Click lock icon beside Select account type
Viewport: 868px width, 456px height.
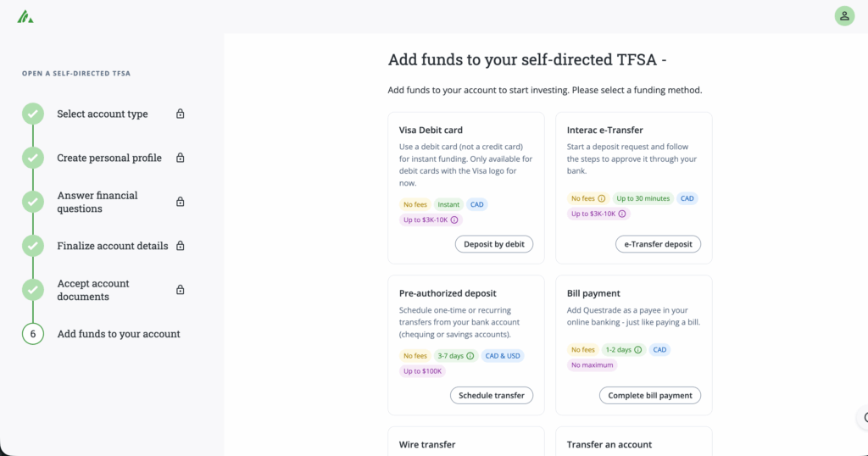tap(180, 114)
